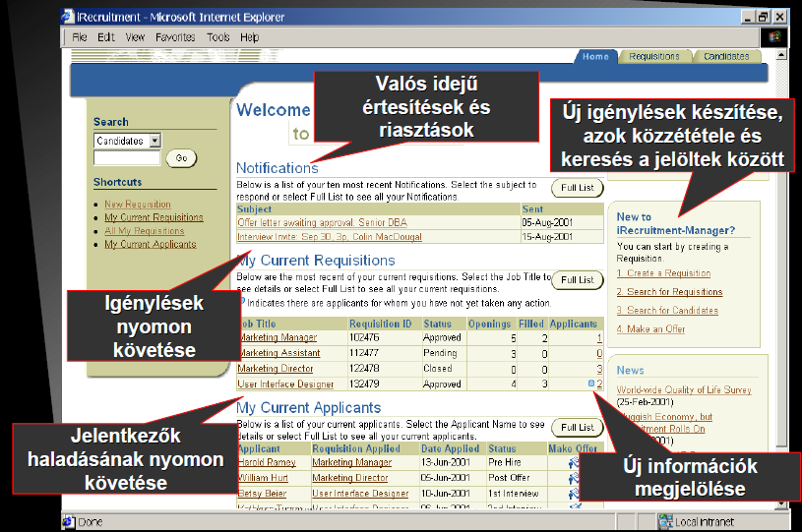Open the Favorites menu

click(175, 37)
